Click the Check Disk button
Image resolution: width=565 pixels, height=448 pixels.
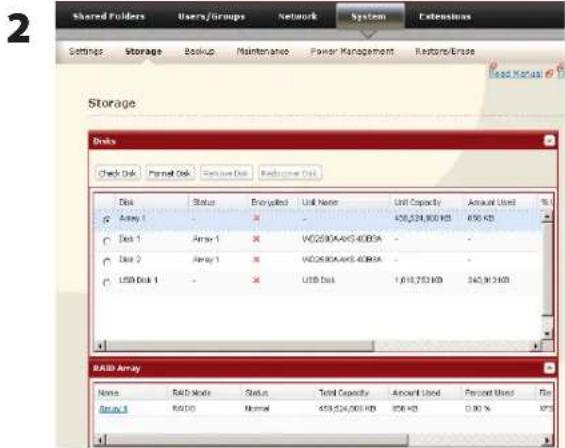(x=118, y=173)
